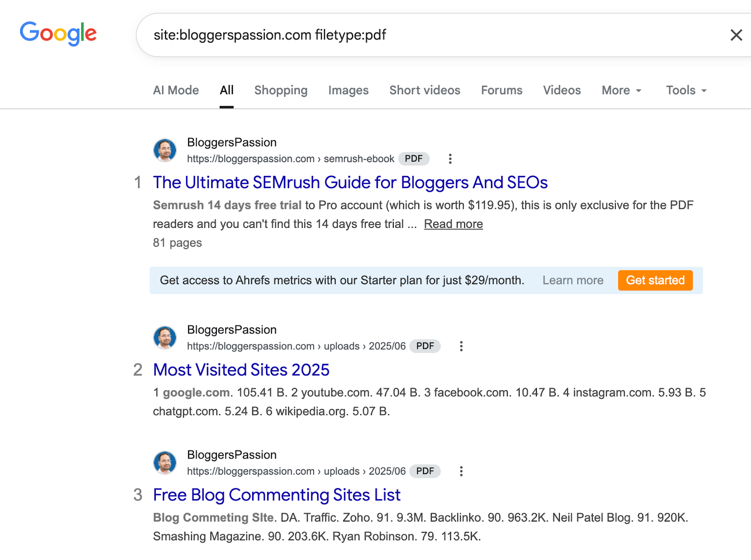This screenshot has height=560, width=751.
Task: Clear the search box with the X icon
Action: coord(736,35)
